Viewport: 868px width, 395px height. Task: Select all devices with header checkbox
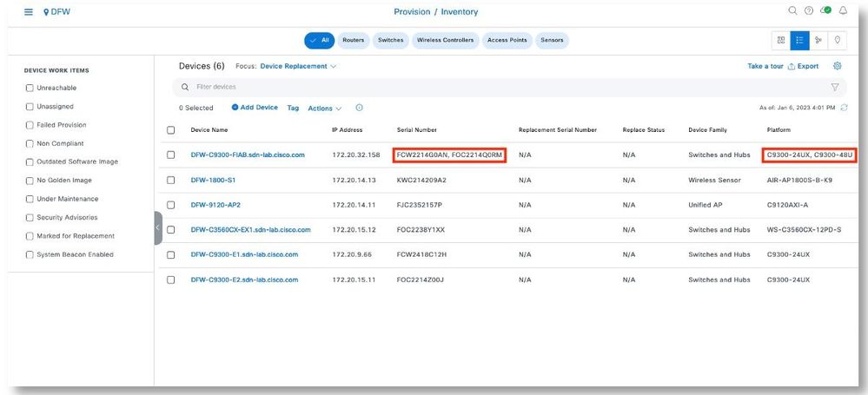tap(170, 130)
